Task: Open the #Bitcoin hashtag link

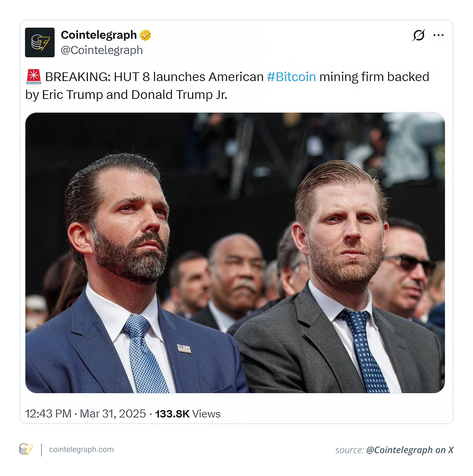Action: point(291,77)
